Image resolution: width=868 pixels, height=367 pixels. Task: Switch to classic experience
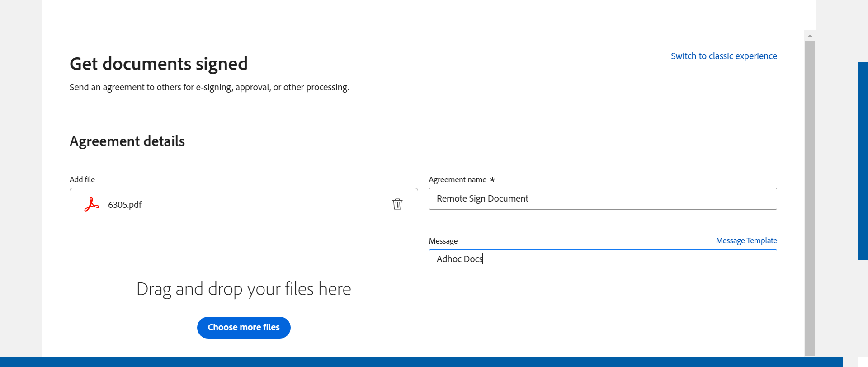click(723, 56)
